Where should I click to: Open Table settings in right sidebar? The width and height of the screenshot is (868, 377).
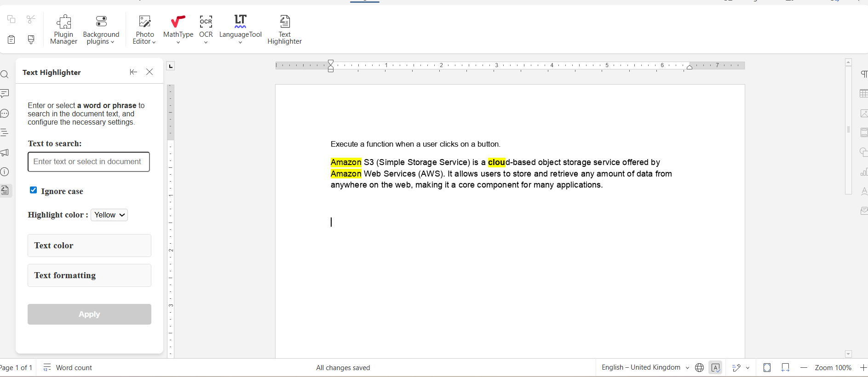[x=864, y=94]
